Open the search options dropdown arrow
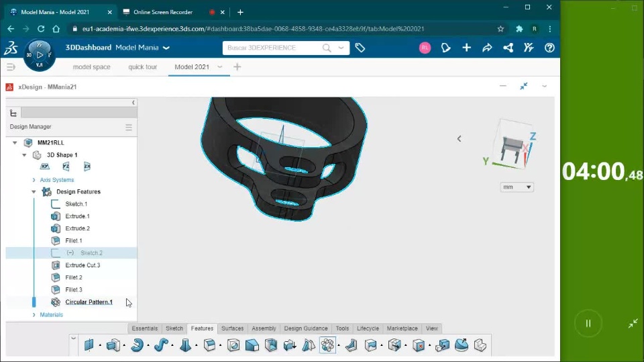Image resolution: width=644 pixels, height=362 pixels. pyautogui.click(x=341, y=48)
